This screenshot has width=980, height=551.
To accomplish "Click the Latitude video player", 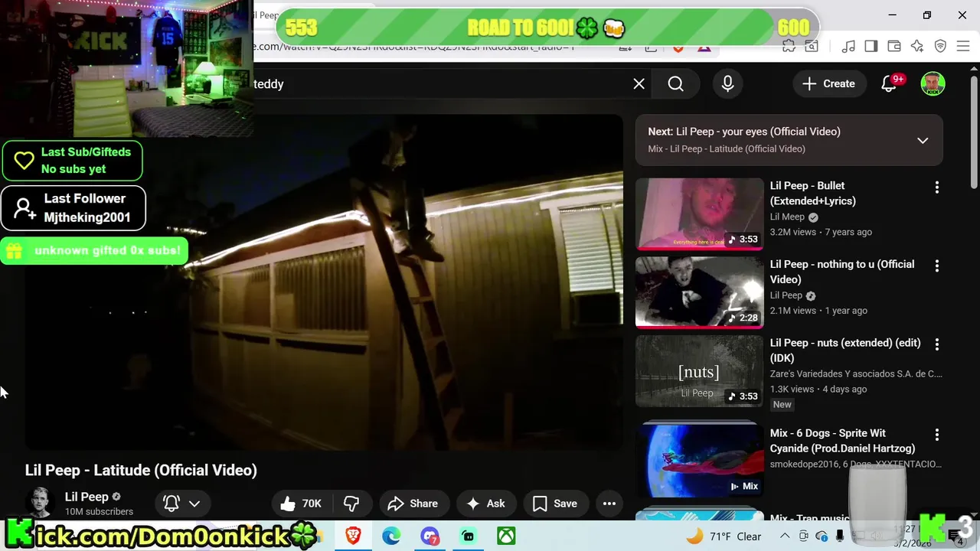I will [x=325, y=282].
